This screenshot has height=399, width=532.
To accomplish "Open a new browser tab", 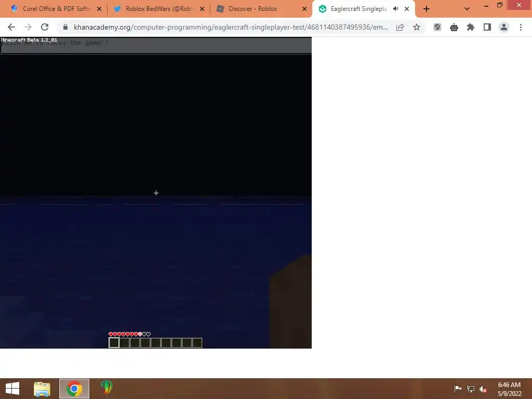I will click(427, 9).
